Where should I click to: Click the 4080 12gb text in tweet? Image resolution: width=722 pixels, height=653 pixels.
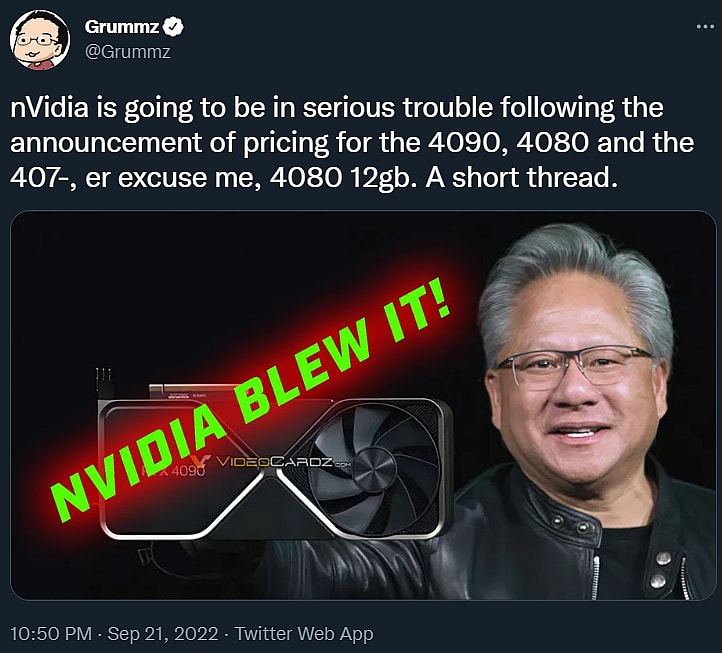point(339,179)
